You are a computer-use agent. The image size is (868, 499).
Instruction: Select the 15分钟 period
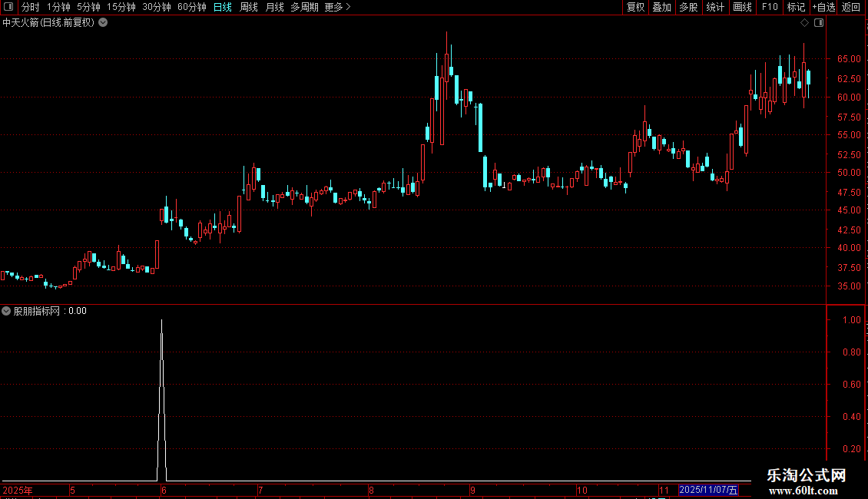pos(121,7)
